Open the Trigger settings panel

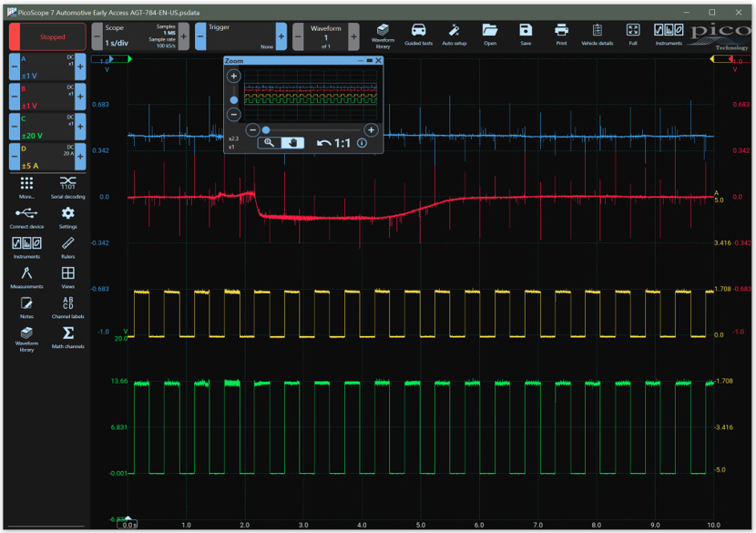[x=240, y=36]
